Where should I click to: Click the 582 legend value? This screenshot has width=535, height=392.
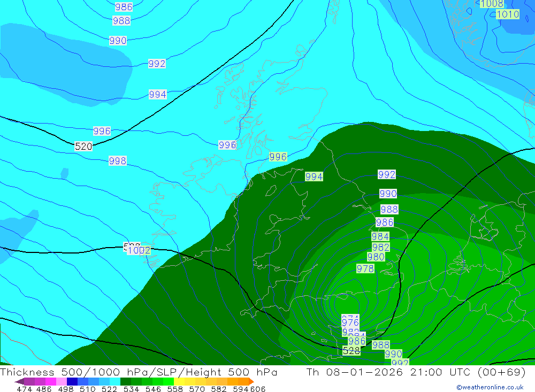(x=219, y=389)
